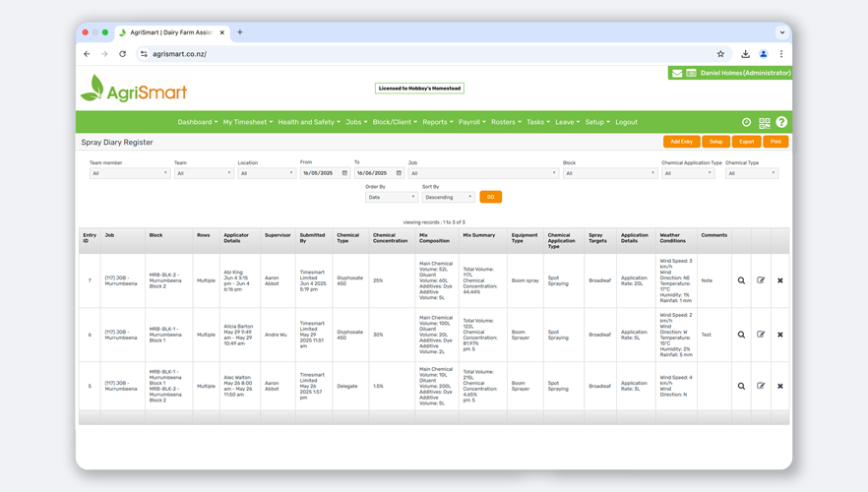Close the AgriSmart browser tab
868x492 pixels.
pyautogui.click(x=222, y=32)
